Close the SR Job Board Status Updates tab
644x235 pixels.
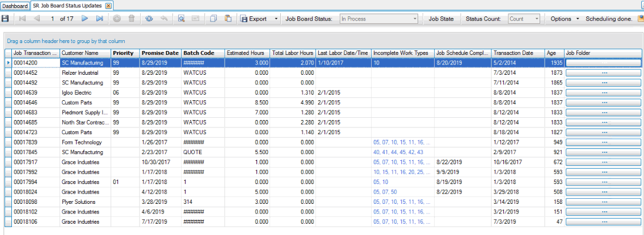pyautogui.click(x=109, y=6)
